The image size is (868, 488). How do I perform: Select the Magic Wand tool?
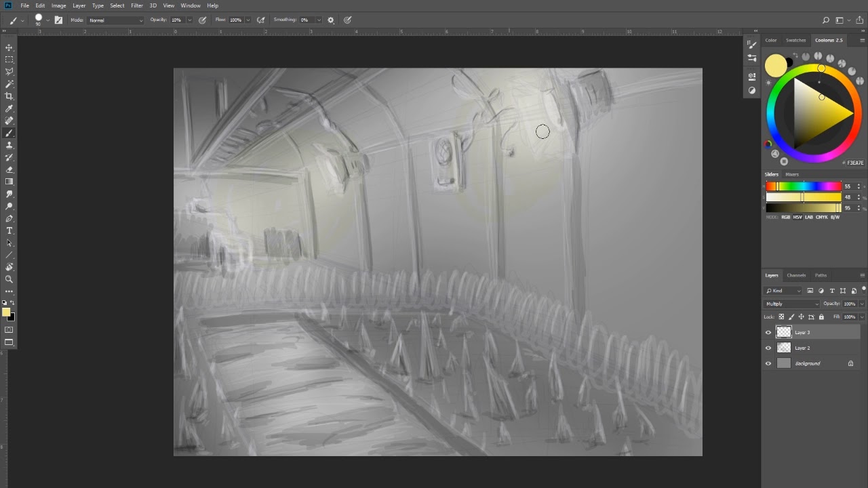(9, 84)
